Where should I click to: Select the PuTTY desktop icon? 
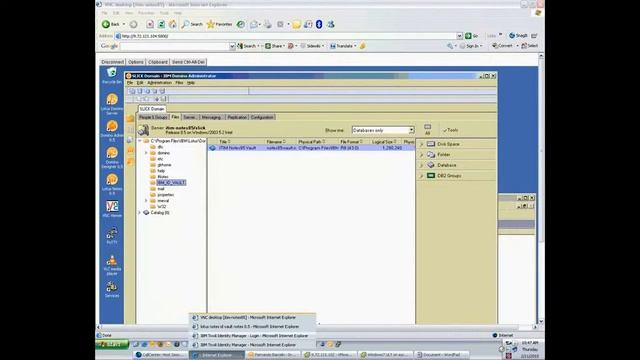pyautogui.click(x=112, y=236)
